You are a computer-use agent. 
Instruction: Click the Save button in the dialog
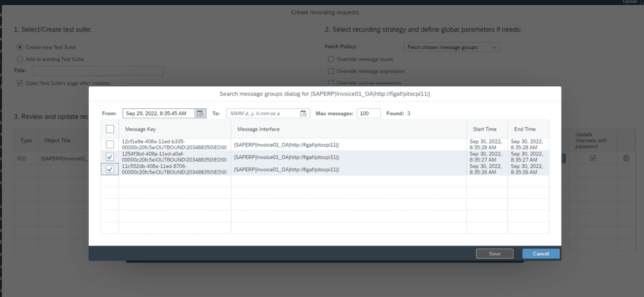point(494,254)
